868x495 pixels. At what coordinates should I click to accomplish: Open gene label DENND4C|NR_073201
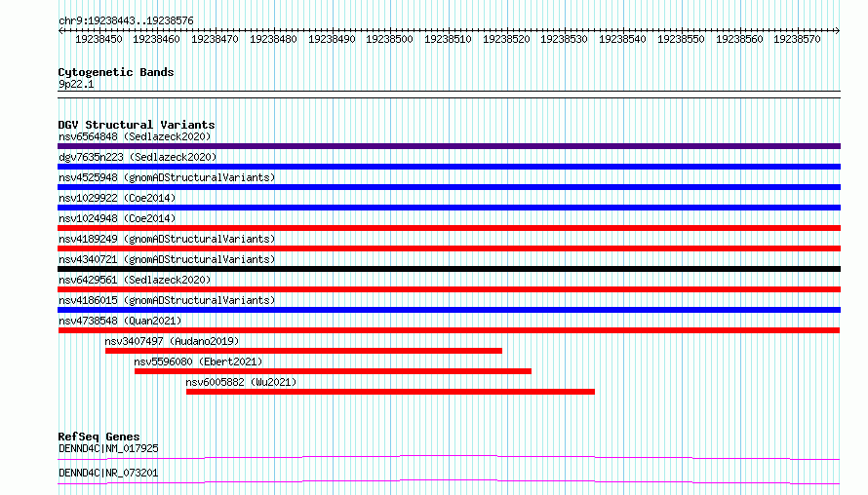(108, 473)
